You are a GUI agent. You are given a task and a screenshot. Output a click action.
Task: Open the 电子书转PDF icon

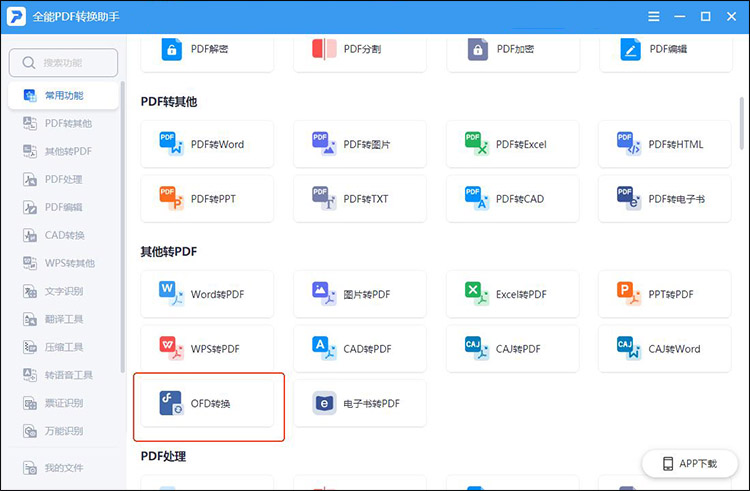(324, 403)
